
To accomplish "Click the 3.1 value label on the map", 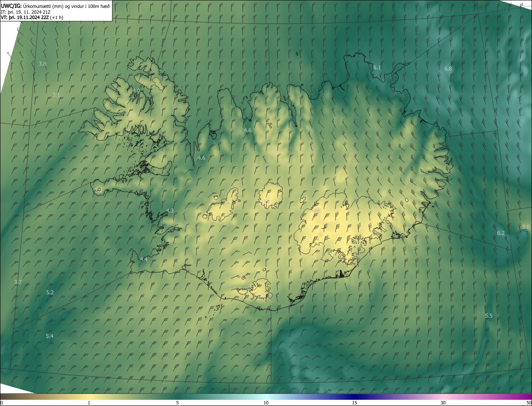I will (56, 95).
